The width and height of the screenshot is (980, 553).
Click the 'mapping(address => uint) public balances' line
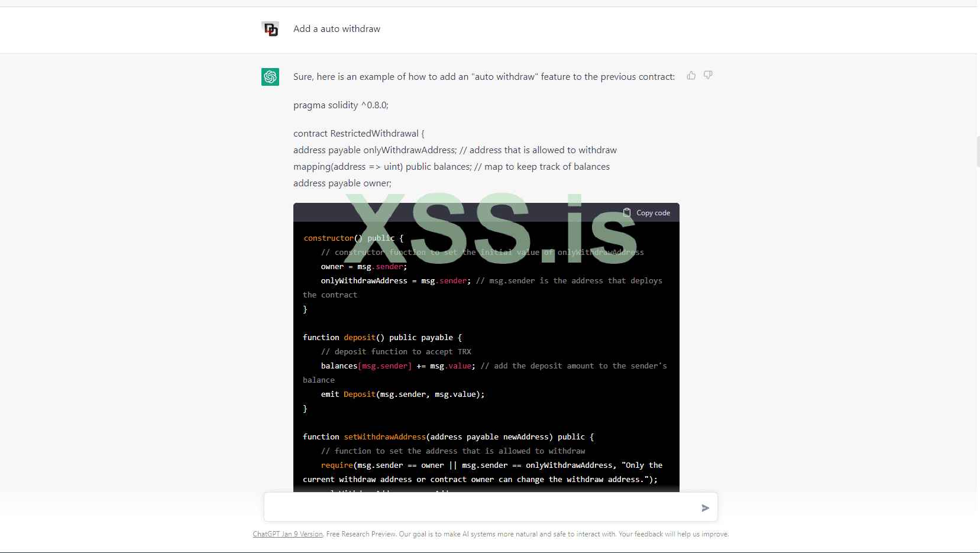[451, 167]
